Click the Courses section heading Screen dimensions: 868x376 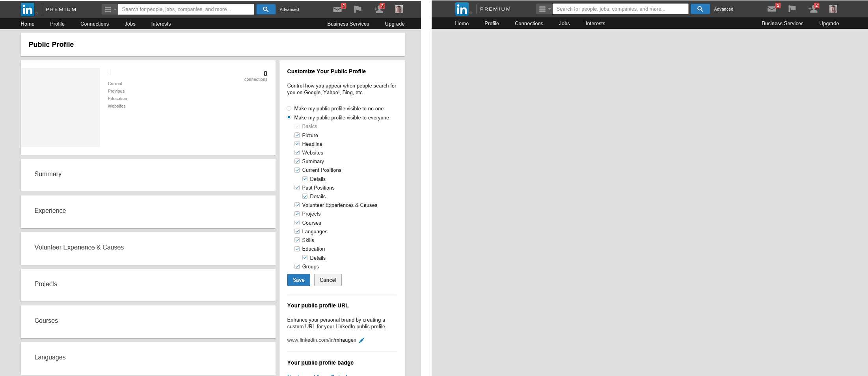point(46,321)
